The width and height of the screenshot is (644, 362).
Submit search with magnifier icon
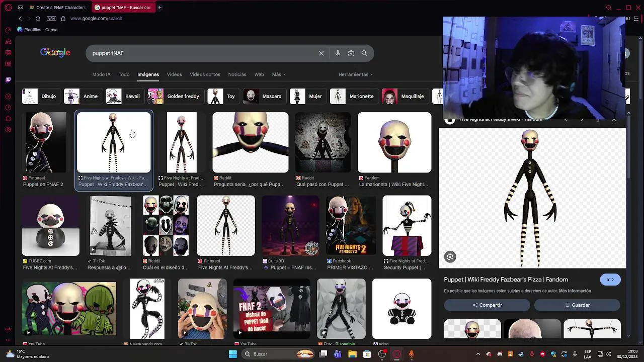[x=364, y=53]
